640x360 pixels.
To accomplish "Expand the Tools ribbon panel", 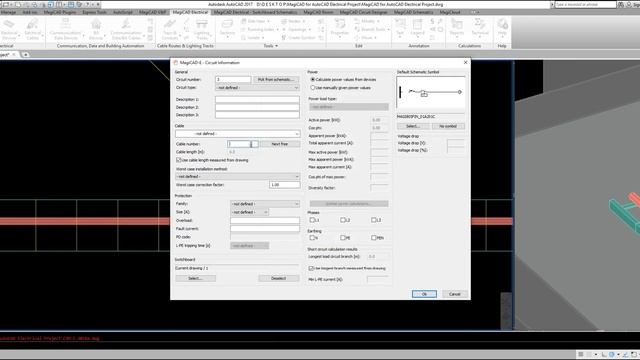I will tap(271, 46).
